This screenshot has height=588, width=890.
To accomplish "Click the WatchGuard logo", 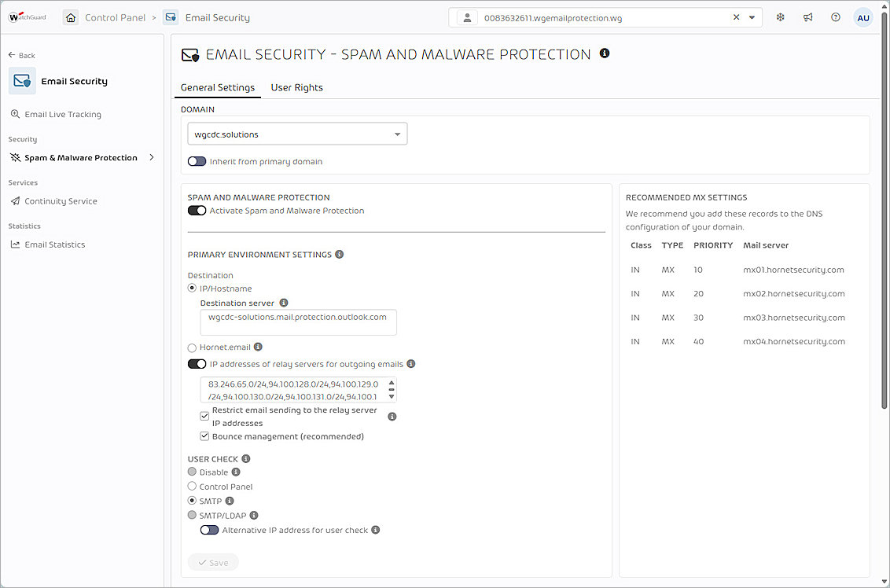I will [x=24, y=16].
